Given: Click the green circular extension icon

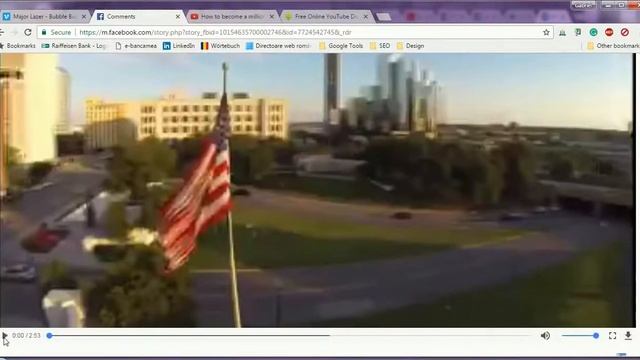Looking at the screenshot, I should coord(593,32).
